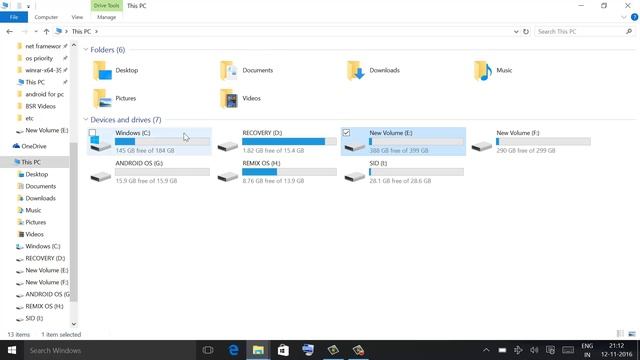This screenshot has width=640, height=360.
Task: Open the Store app on taskbar
Action: 283,350
